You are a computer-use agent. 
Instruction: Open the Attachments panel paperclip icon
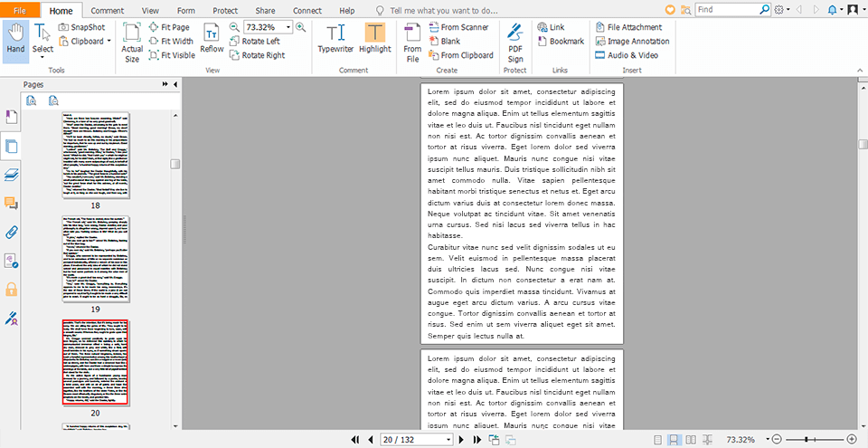(x=12, y=232)
